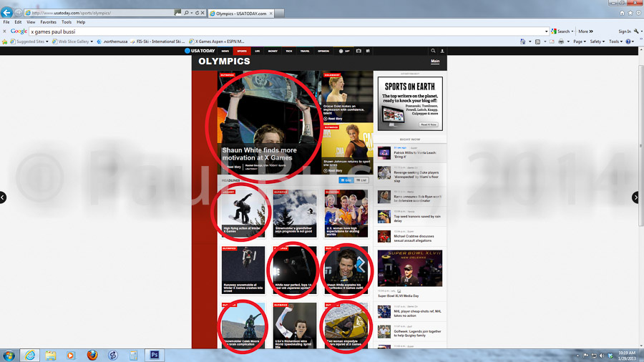Click the Google toolbar wrench icon

[x=636, y=31]
